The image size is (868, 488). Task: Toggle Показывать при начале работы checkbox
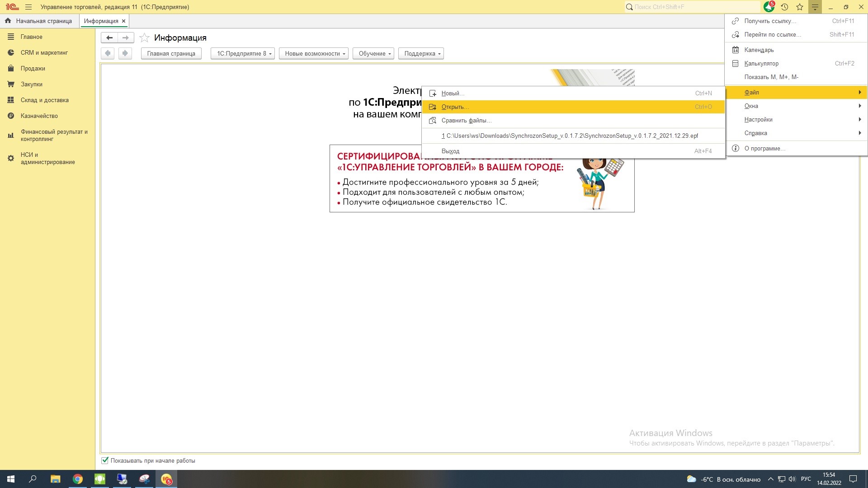(105, 460)
